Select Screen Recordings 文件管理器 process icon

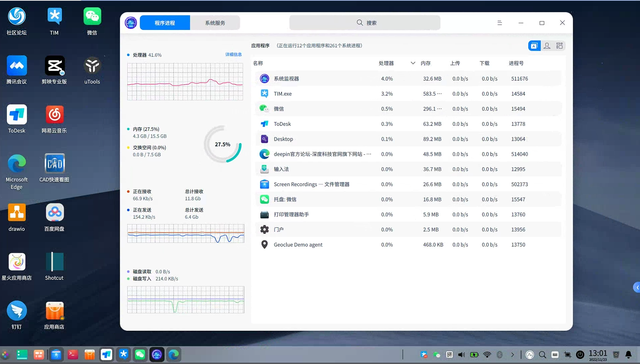coord(264,184)
